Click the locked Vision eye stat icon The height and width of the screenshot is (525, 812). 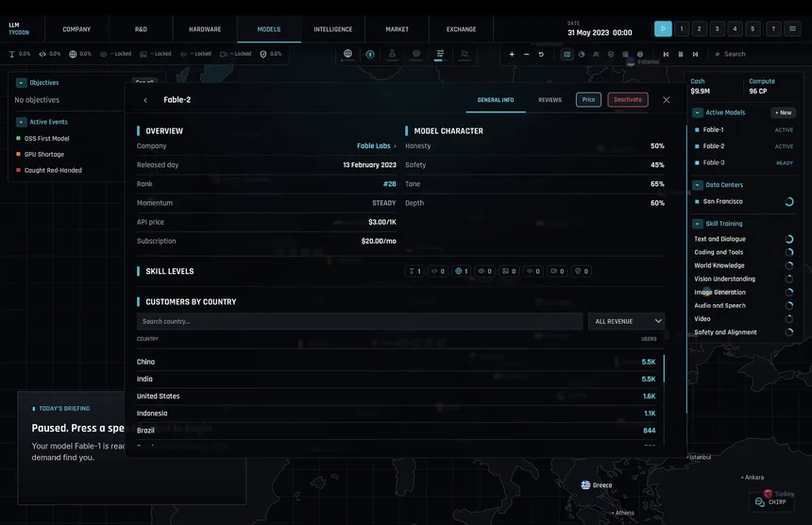pos(104,54)
